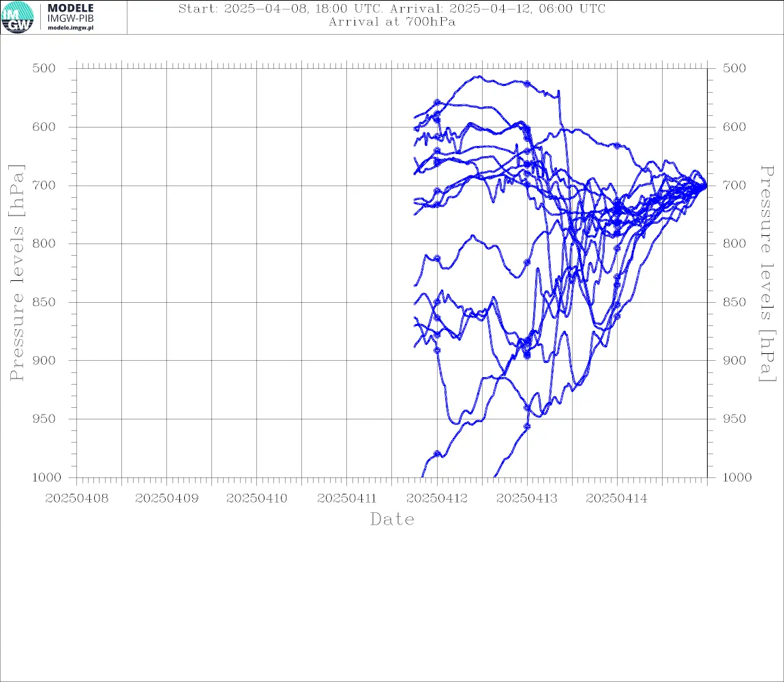Click the right axis 600 tick label

(734, 127)
